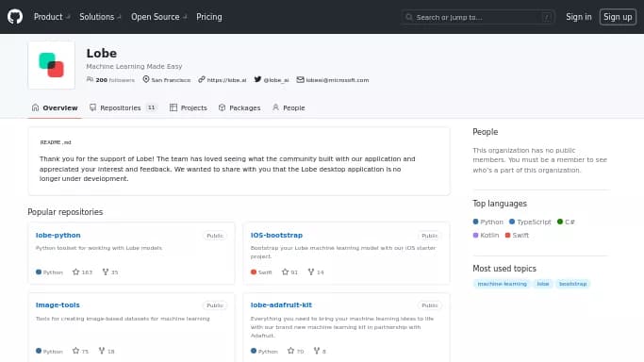This screenshot has width=644, height=362.
Task: Click the Sign up button
Action: tap(618, 17)
